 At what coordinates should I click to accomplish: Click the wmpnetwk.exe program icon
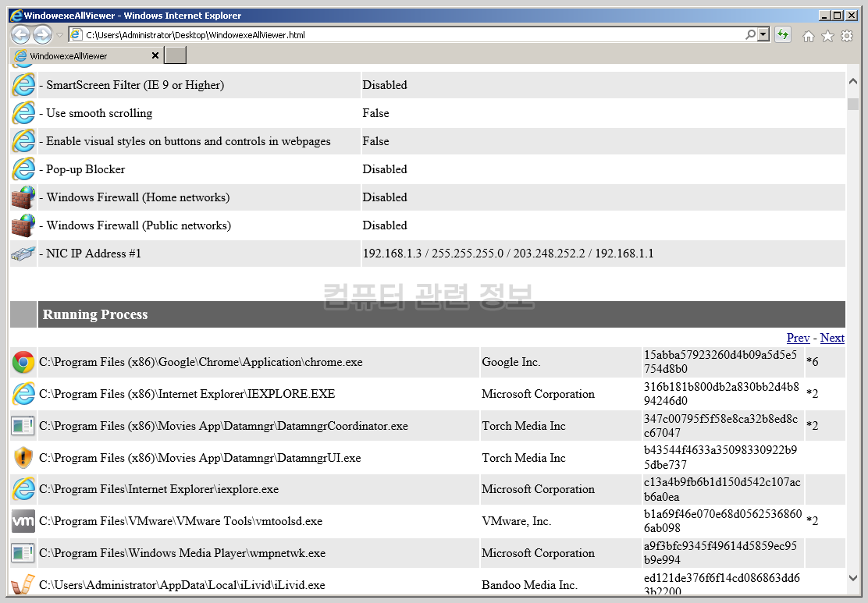click(23, 552)
